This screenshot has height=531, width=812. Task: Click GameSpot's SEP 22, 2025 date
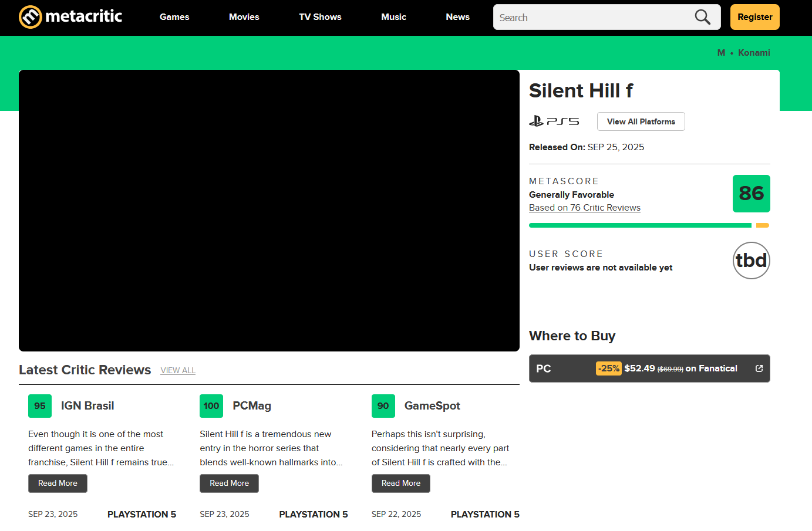pos(396,514)
